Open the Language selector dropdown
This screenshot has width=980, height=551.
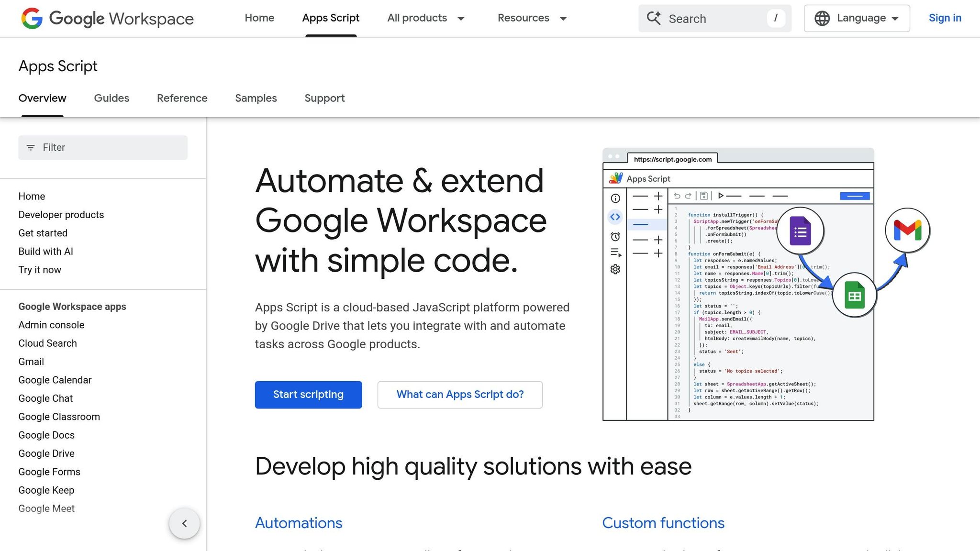[857, 18]
